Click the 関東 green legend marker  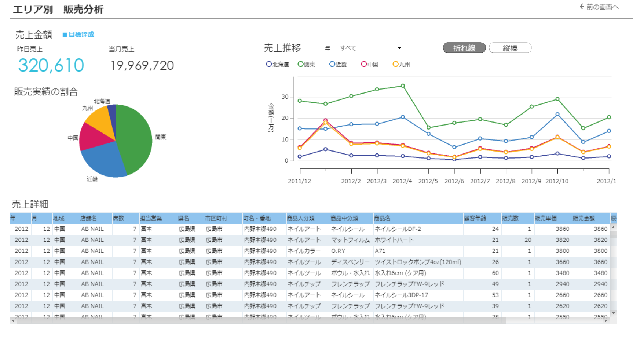pos(300,64)
